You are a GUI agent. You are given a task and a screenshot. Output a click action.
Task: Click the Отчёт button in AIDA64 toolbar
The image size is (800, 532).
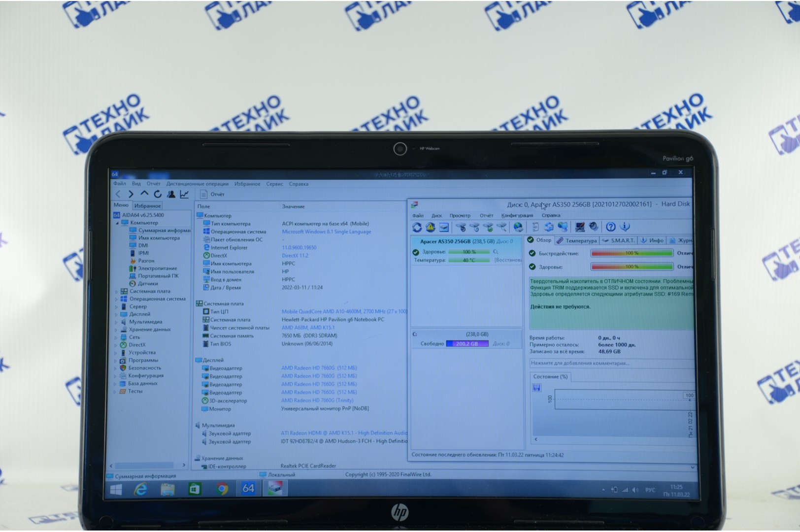[x=212, y=194]
